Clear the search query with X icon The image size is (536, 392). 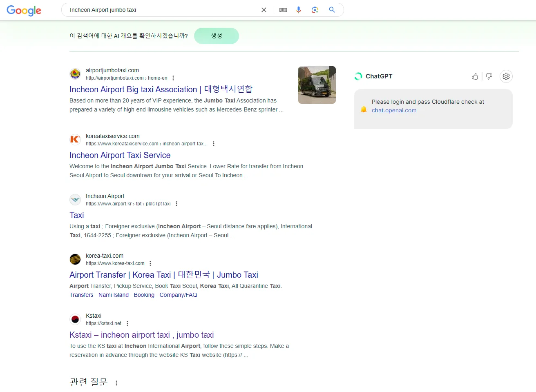pyautogui.click(x=264, y=10)
